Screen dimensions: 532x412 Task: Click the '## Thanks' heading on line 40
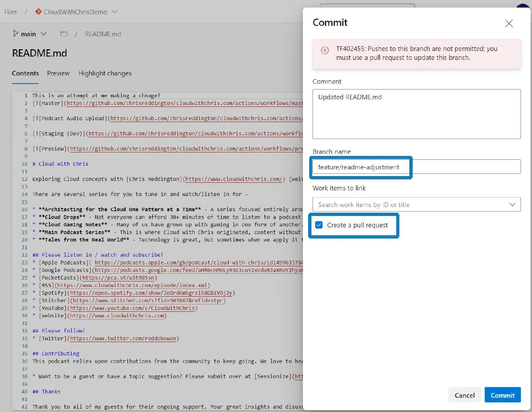tap(46, 392)
